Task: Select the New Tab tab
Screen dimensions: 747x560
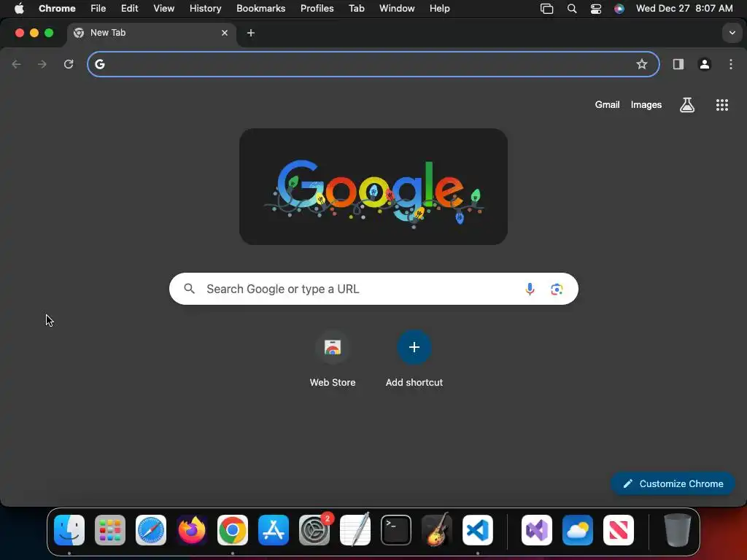Action: tap(152, 33)
